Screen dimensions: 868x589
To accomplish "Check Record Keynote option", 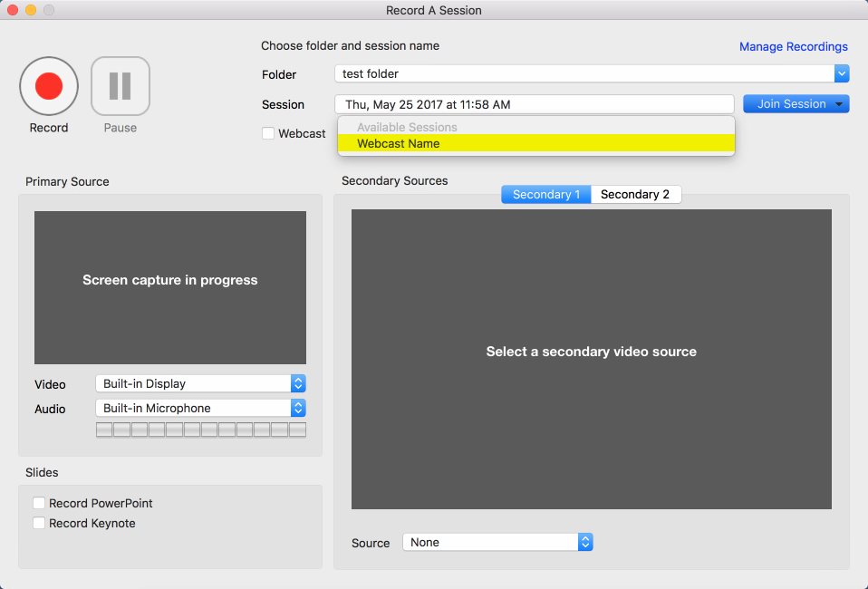I will coord(39,523).
